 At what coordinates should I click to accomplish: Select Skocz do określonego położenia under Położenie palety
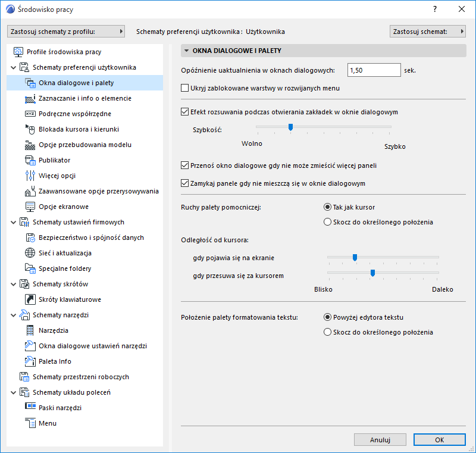[327, 332]
